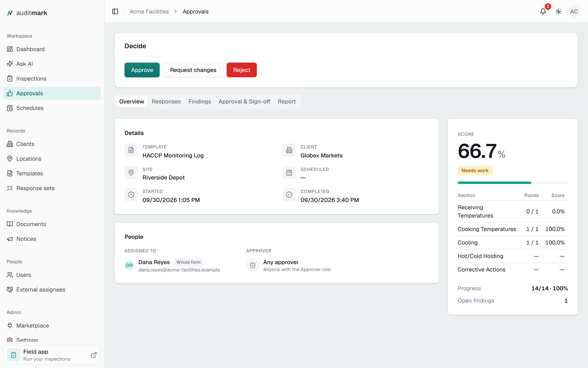Open the AC user avatar menu
The width and height of the screenshot is (588, 368).
(574, 11)
